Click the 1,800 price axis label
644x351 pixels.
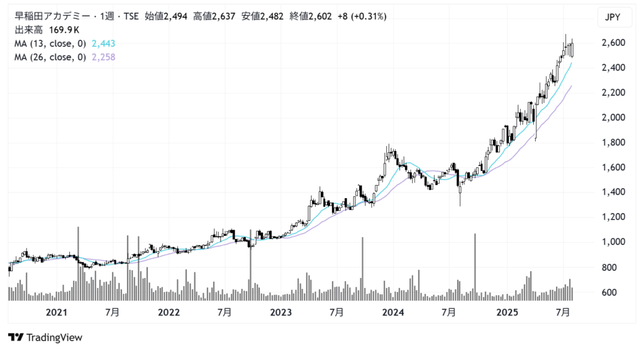(x=613, y=143)
